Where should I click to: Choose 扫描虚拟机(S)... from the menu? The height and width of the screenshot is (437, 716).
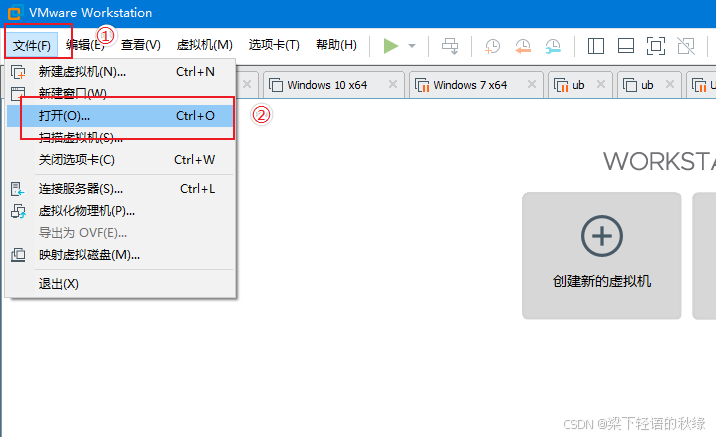coord(121,137)
